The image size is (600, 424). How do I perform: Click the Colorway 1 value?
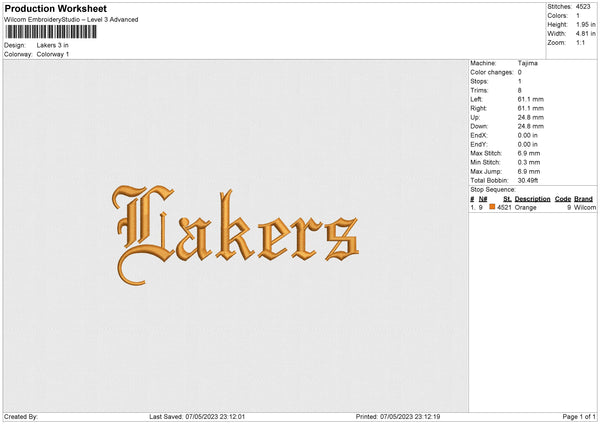tap(53, 54)
